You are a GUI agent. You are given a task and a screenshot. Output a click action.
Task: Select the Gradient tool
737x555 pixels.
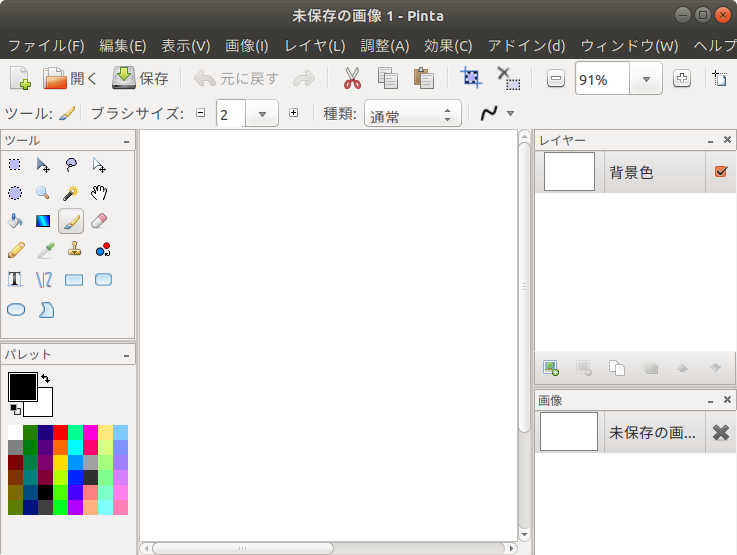tap(43, 221)
